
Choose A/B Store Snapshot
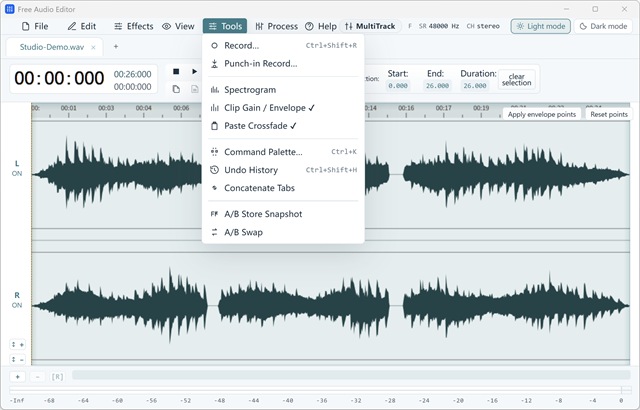click(283, 214)
